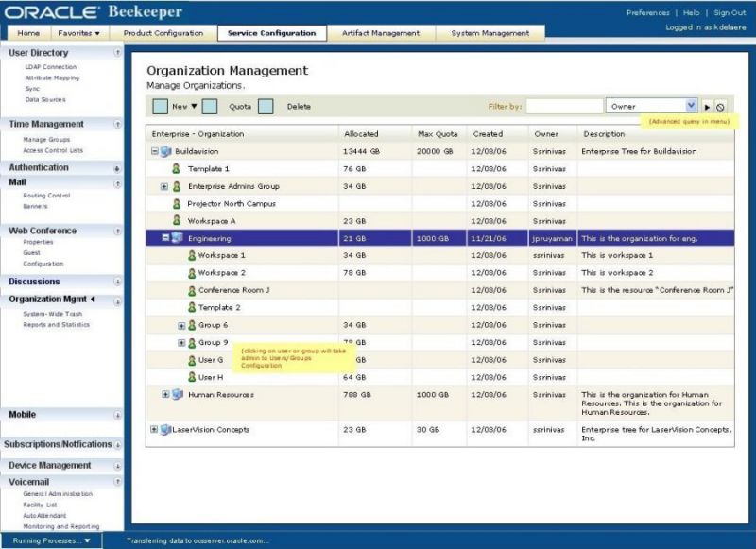Expand the Human Resources tree node

(x=165, y=394)
